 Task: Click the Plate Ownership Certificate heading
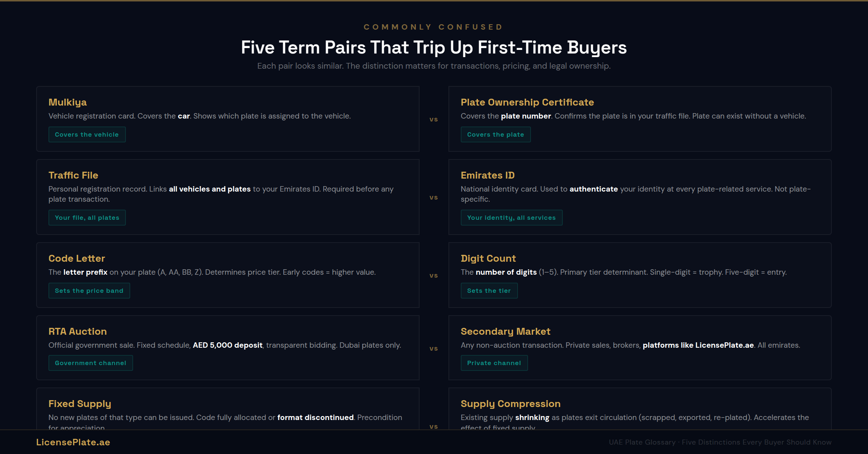click(527, 102)
